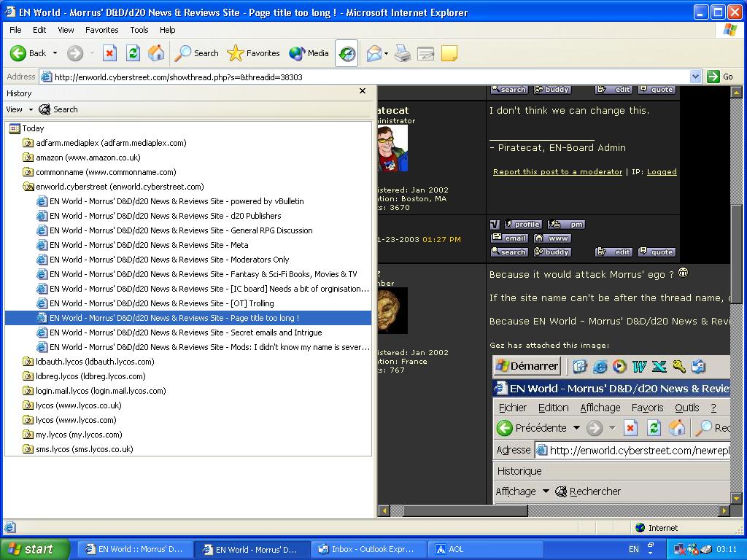Click the yellow note toolbar icon
Viewport: 747px width, 560px height.
click(449, 53)
